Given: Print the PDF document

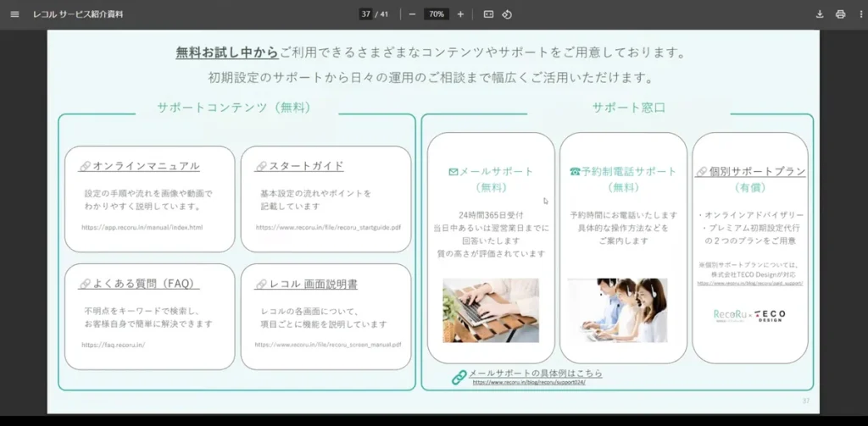Looking at the screenshot, I should click(840, 14).
